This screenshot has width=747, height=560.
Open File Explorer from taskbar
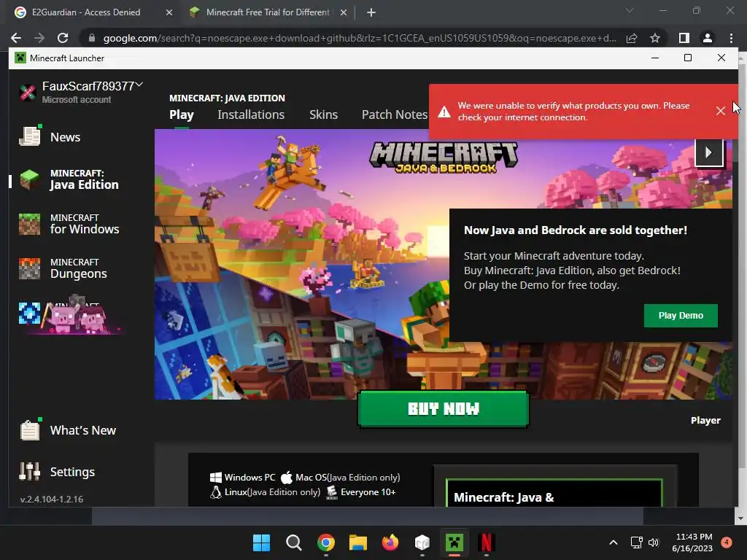pos(357,542)
